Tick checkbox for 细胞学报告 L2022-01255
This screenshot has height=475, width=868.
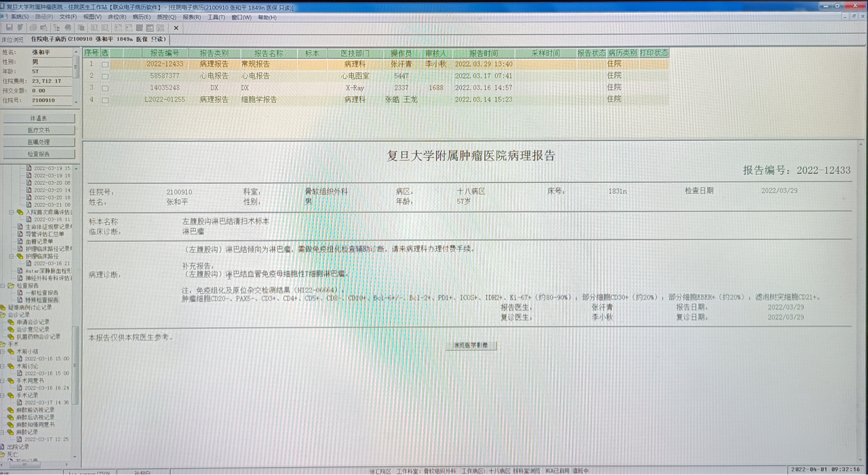click(105, 100)
